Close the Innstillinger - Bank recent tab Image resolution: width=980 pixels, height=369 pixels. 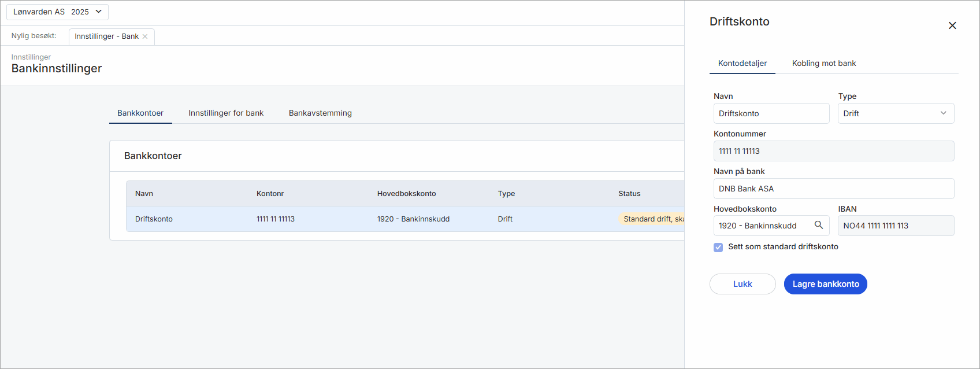145,36
